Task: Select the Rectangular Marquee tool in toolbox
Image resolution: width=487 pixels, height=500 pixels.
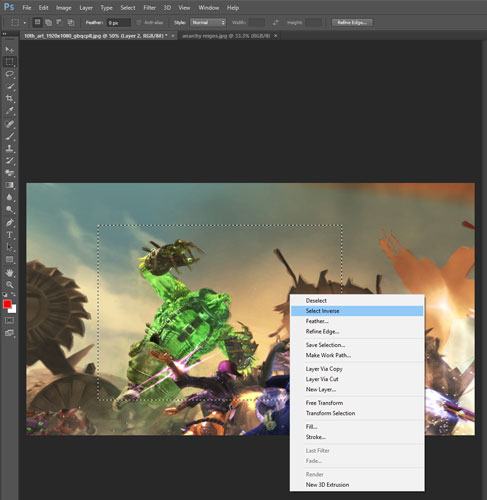Action: 9,62
